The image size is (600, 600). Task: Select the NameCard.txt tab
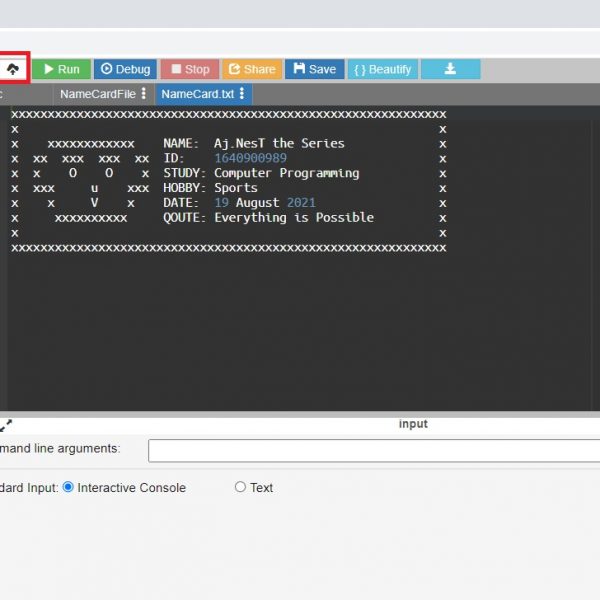197,94
